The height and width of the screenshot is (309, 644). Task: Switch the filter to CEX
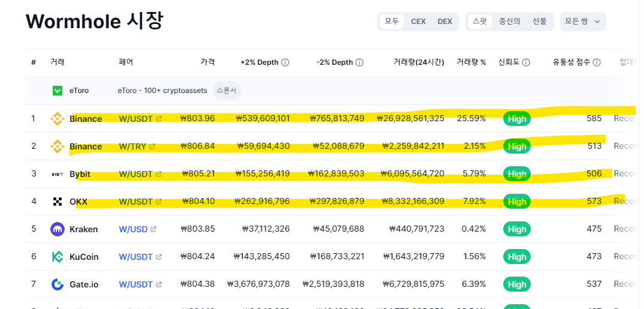(x=418, y=22)
